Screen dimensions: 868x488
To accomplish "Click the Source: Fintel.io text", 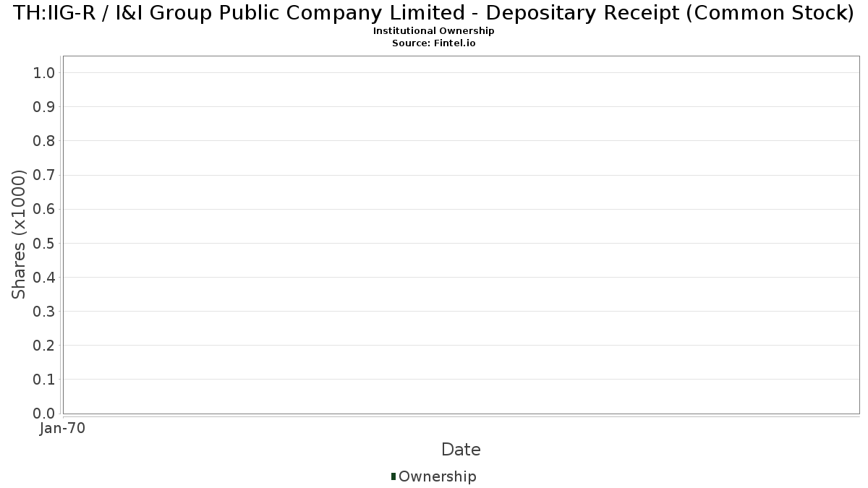I will (434, 43).
